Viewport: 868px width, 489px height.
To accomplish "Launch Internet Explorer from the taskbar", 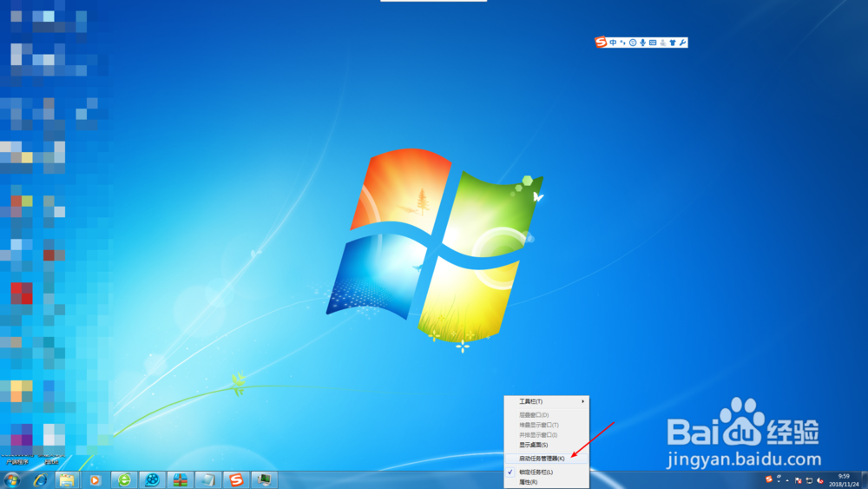I will pos(40,480).
